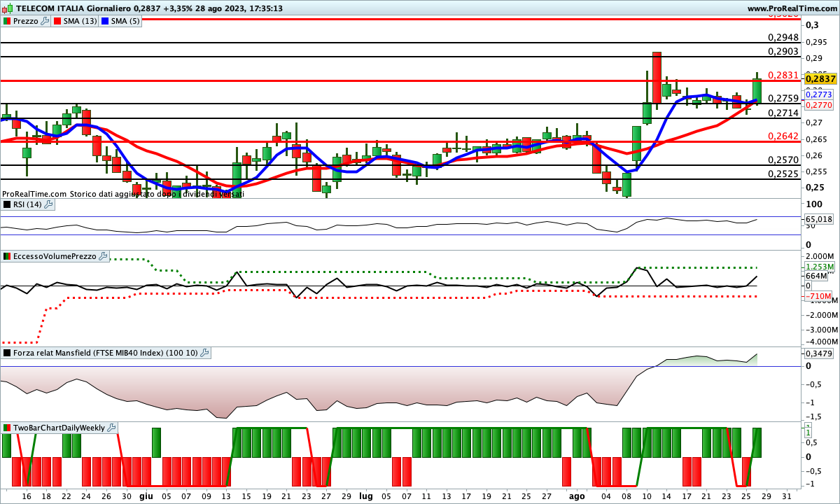Click the 0,295 price scale label
This screenshot has width=840, height=504.
click(816, 42)
